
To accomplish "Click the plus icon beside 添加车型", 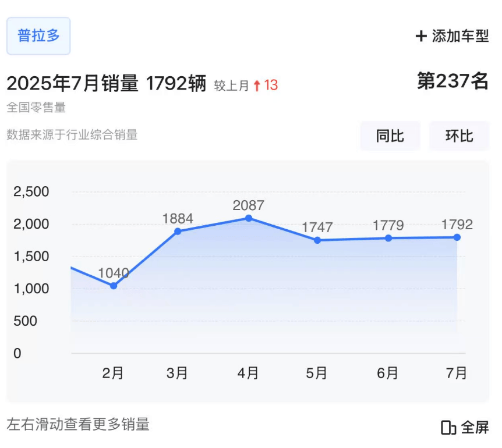I will point(421,36).
